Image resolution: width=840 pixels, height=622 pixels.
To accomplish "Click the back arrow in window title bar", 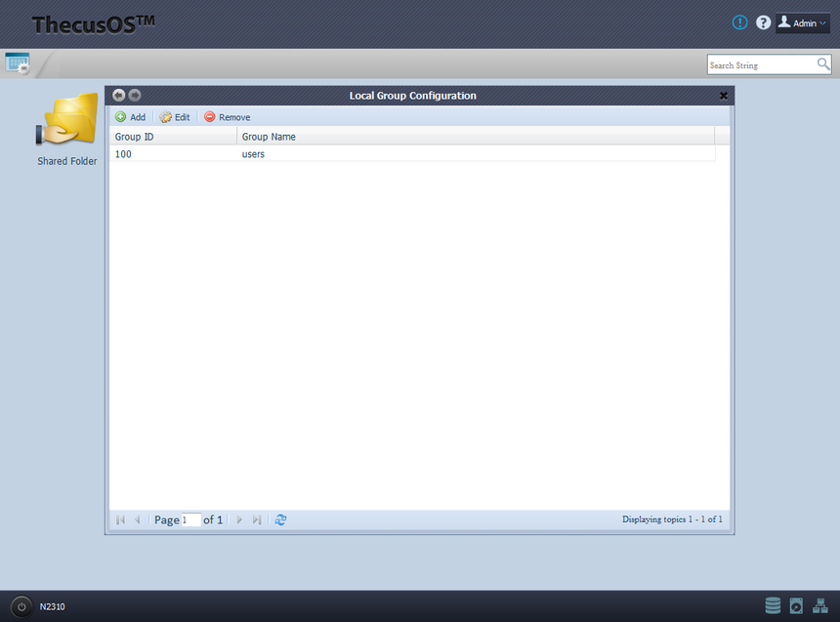I will [118, 96].
